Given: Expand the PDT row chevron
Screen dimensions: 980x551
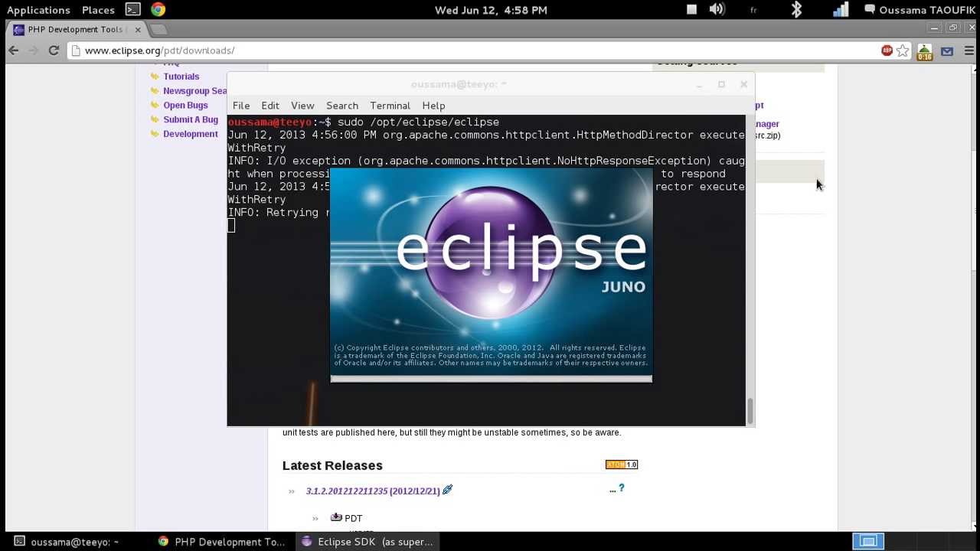Looking at the screenshot, I should [x=315, y=519].
